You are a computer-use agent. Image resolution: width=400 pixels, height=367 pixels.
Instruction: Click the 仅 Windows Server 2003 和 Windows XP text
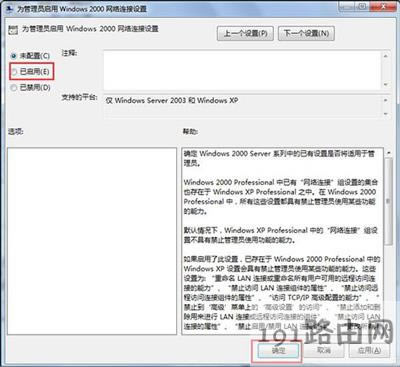(x=172, y=100)
